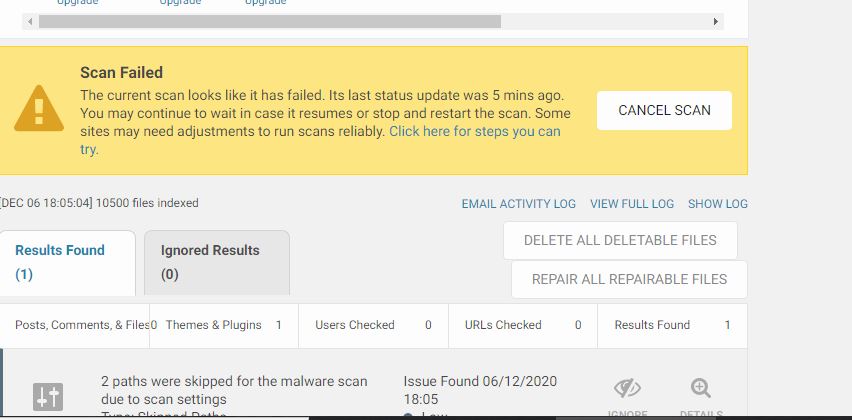Click the Details magnifier icon

[701, 389]
